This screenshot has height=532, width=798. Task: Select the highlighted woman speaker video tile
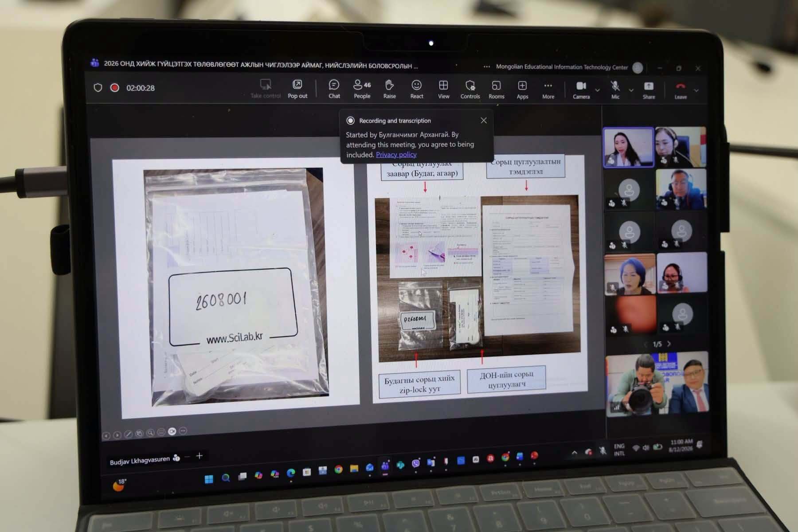coord(628,147)
